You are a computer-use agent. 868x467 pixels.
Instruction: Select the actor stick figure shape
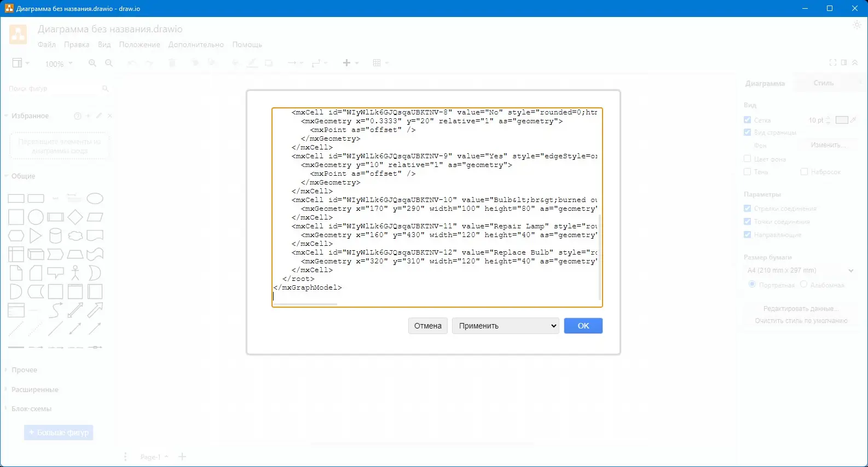point(75,273)
